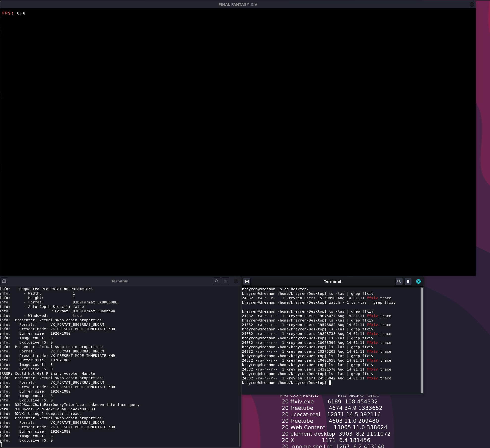The image size is (490, 448).
Task: Click the left Terminal scrollbar
Action: click(239, 433)
